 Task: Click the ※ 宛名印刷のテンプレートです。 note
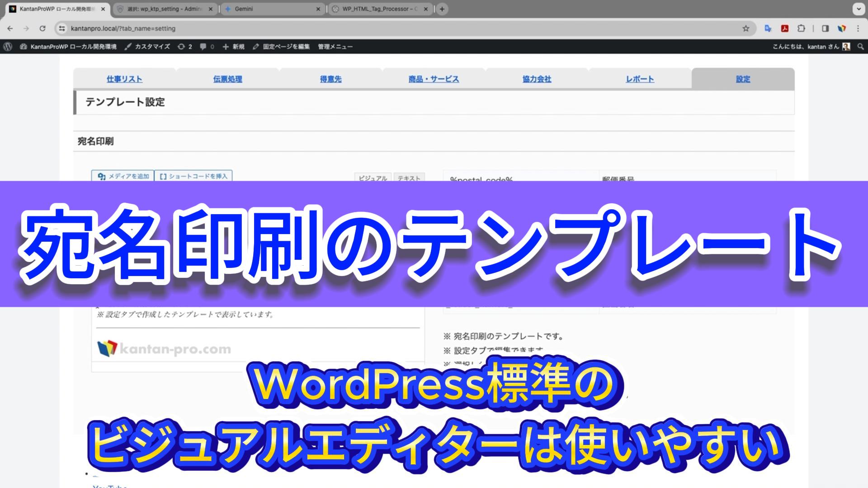pyautogui.click(x=504, y=336)
